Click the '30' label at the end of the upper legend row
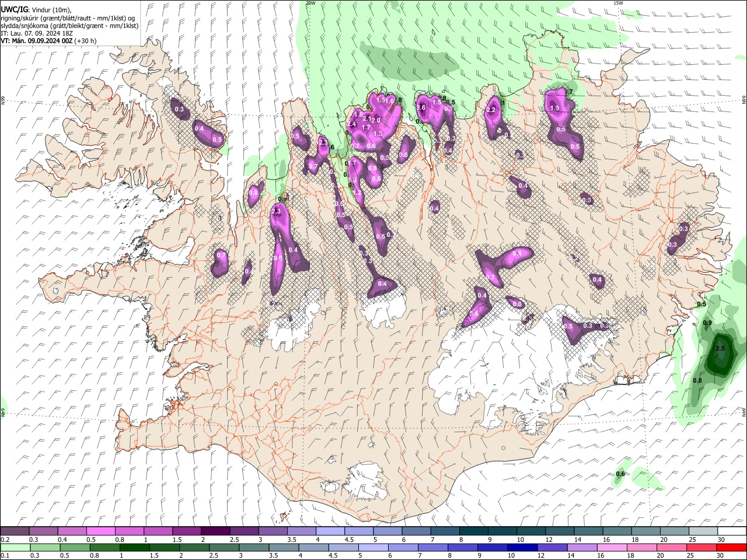Image resolution: width=747 pixels, height=560 pixels. [721, 540]
